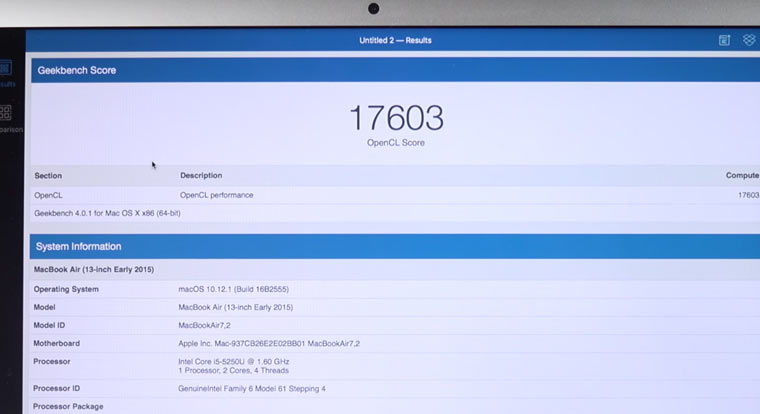The width and height of the screenshot is (760, 414).
Task: Select the Model value 'MacBook Air (13-inch Early 2015)'
Action: click(236, 307)
